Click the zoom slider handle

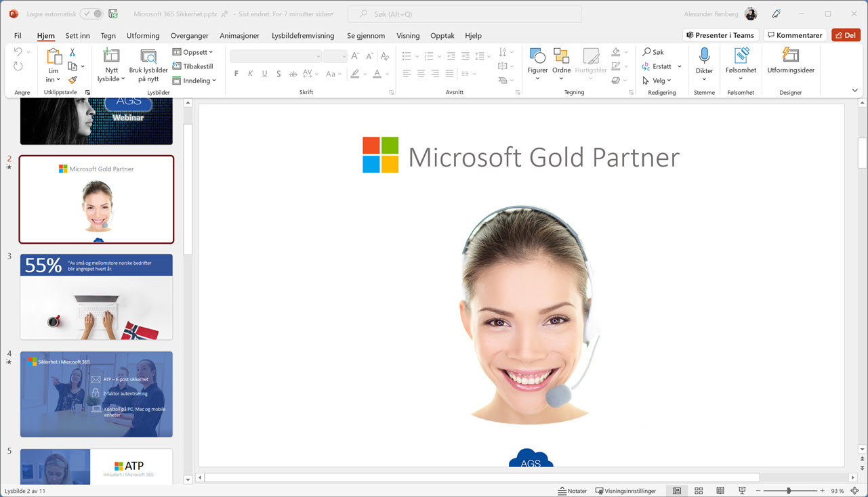(x=788, y=491)
